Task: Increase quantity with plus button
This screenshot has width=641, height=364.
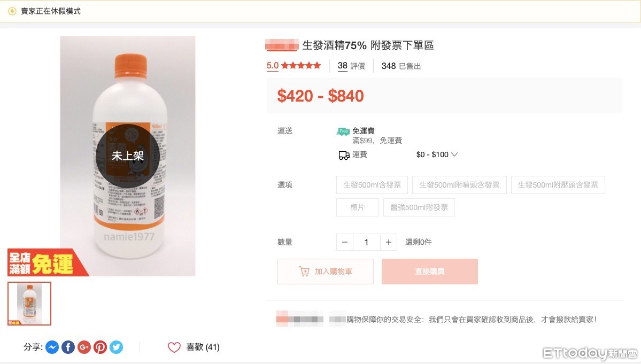Action: pyautogui.click(x=389, y=242)
